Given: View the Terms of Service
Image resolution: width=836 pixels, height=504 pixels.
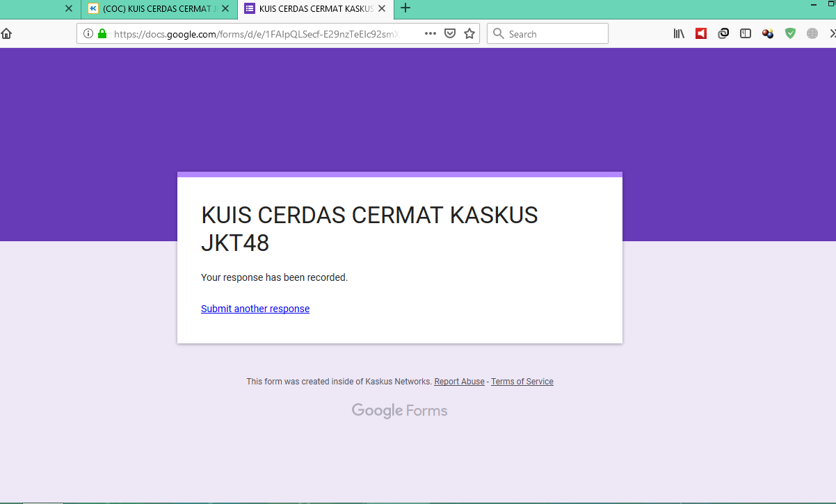Looking at the screenshot, I should pos(522,381).
